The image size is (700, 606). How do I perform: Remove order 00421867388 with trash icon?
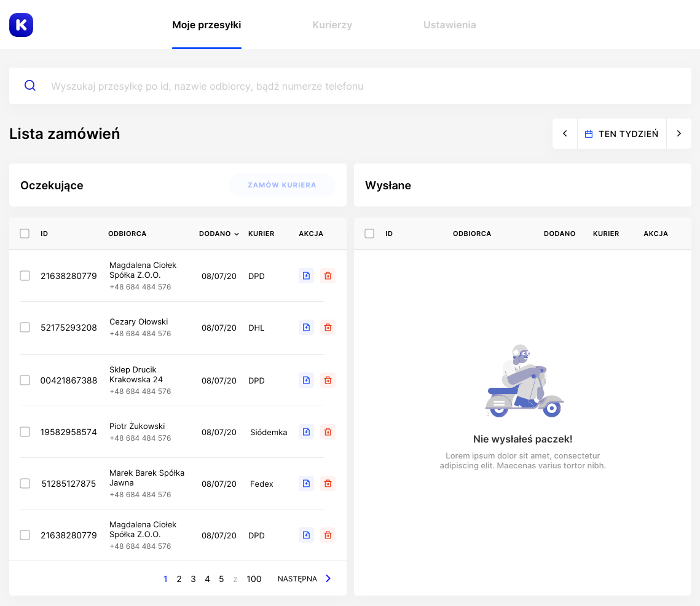point(328,380)
